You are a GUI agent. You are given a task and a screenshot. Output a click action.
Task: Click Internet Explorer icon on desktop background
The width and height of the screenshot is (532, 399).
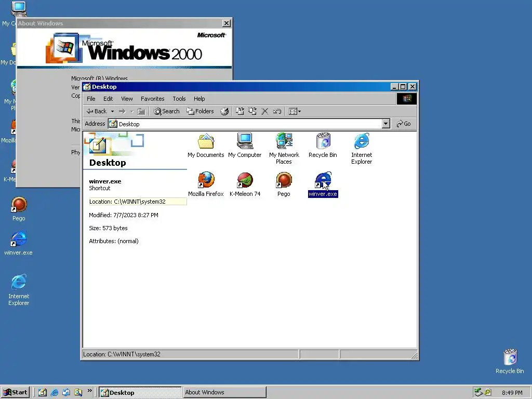click(x=19, y=289)
